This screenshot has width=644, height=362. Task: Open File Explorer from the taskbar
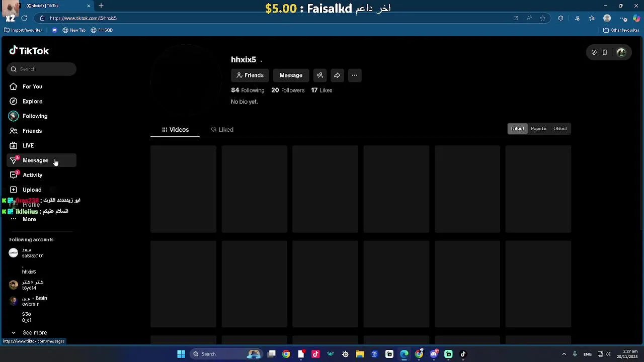(360, 354)
